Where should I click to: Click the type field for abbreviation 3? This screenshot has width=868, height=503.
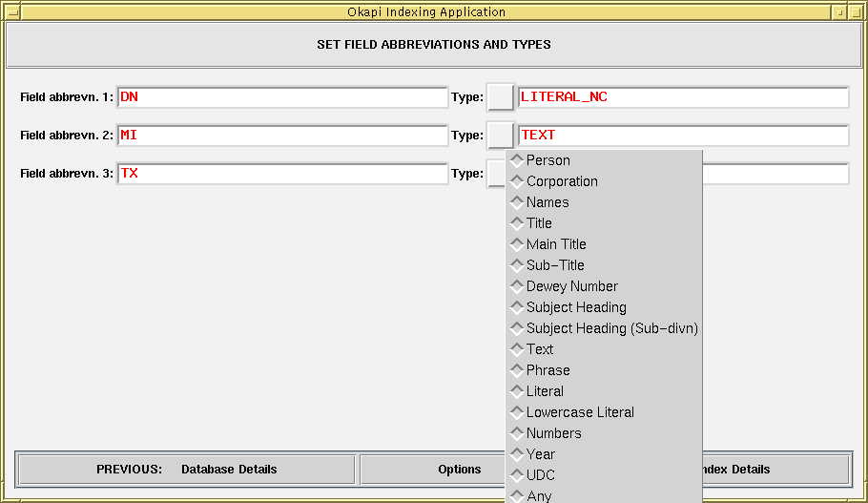click(775, 174)
